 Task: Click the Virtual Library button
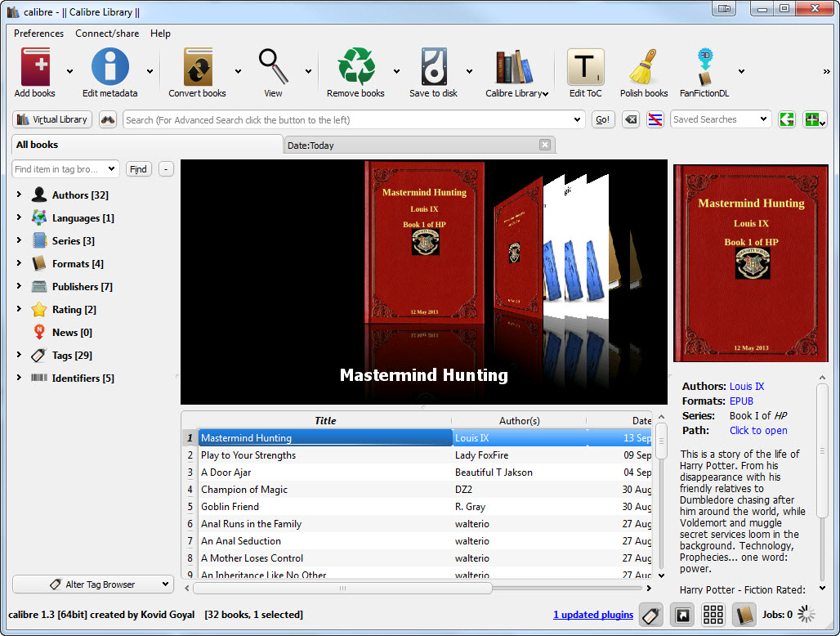tap(52, 119)
